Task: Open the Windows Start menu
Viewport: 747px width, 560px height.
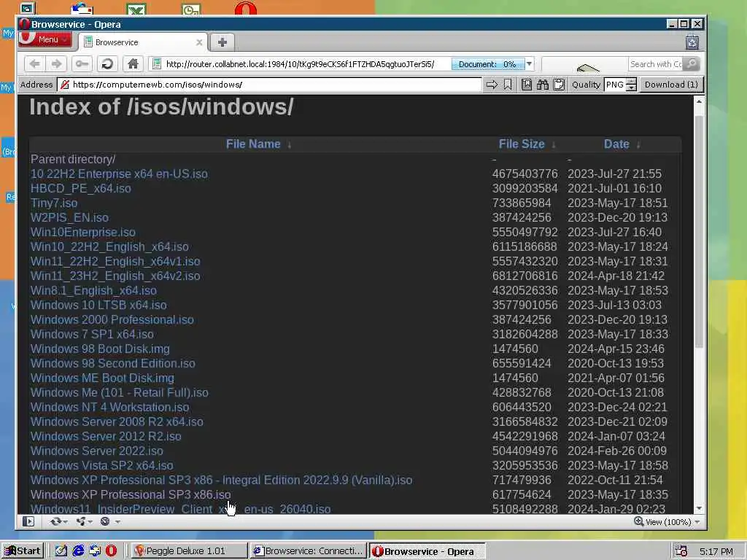Action: coord(23,551)
